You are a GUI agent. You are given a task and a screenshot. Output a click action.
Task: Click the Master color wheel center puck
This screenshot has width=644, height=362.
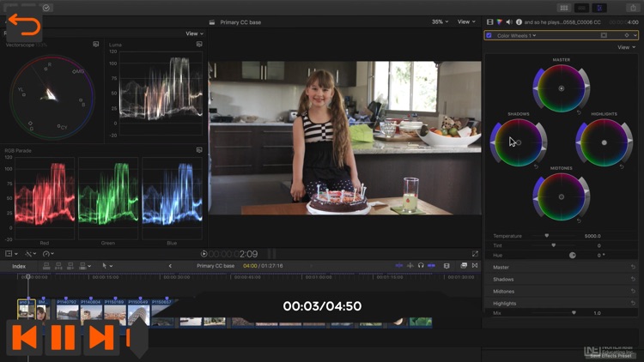tap(562, 88)
